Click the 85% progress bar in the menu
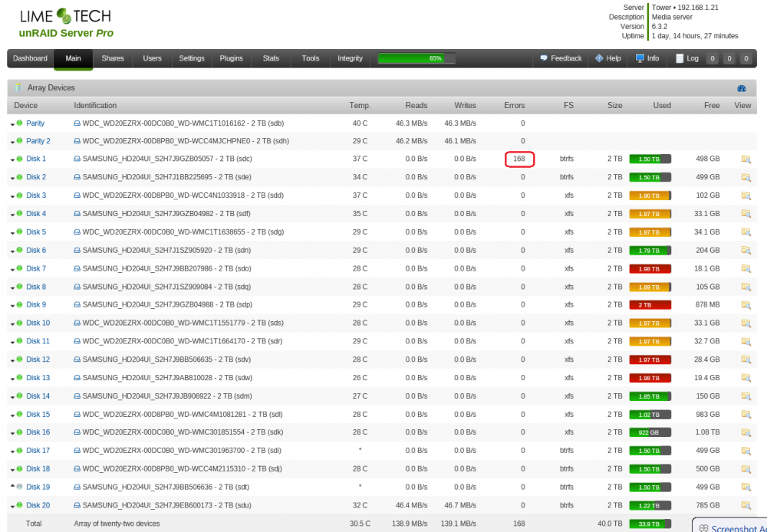The image size is (767, 532). [x=416, y=58]
